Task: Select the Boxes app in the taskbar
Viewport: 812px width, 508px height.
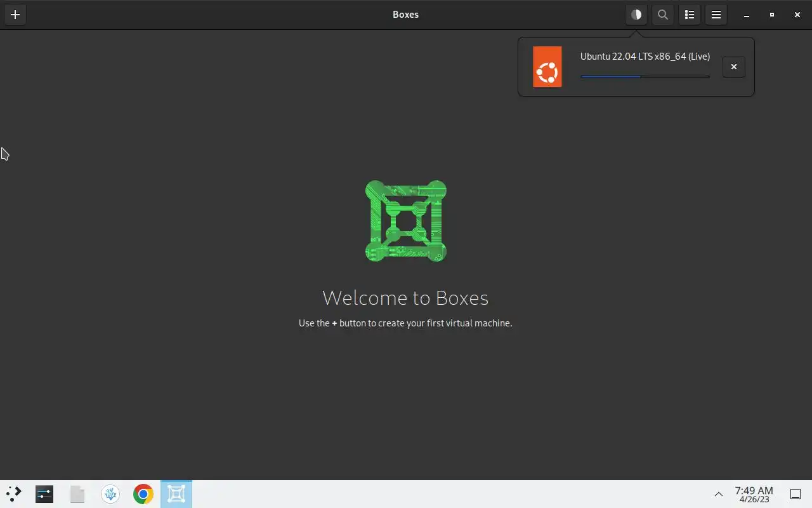Action: [176, 494]
